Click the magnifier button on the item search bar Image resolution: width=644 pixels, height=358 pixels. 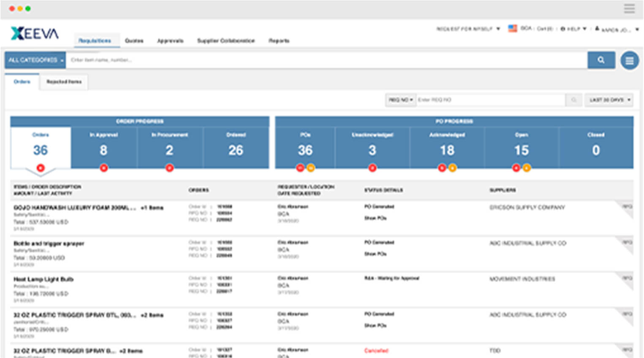(x=601, y=60)
